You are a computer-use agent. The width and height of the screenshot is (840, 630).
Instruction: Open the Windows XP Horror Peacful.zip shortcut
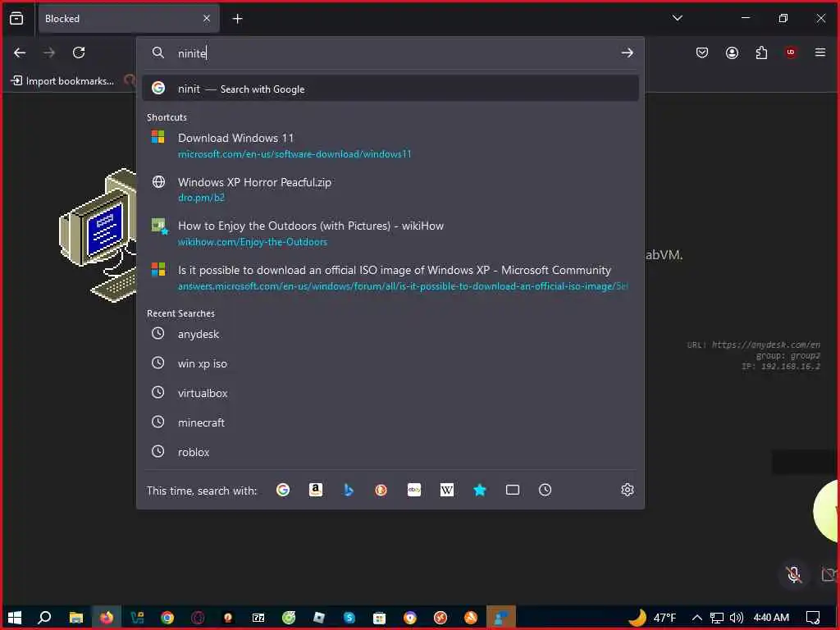pos(390,189)
